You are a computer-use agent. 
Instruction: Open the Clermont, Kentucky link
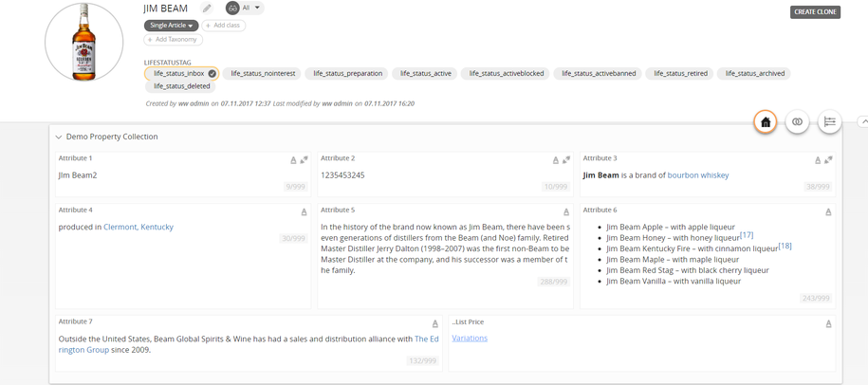tap(139, 227)
